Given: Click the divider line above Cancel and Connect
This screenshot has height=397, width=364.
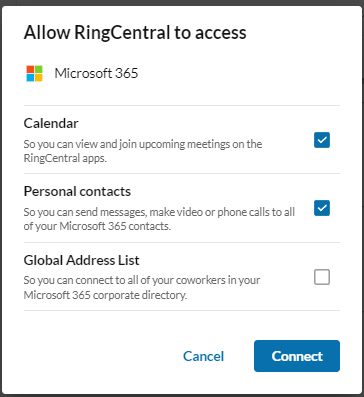Looking at the screenshot, I should point(182,311).
